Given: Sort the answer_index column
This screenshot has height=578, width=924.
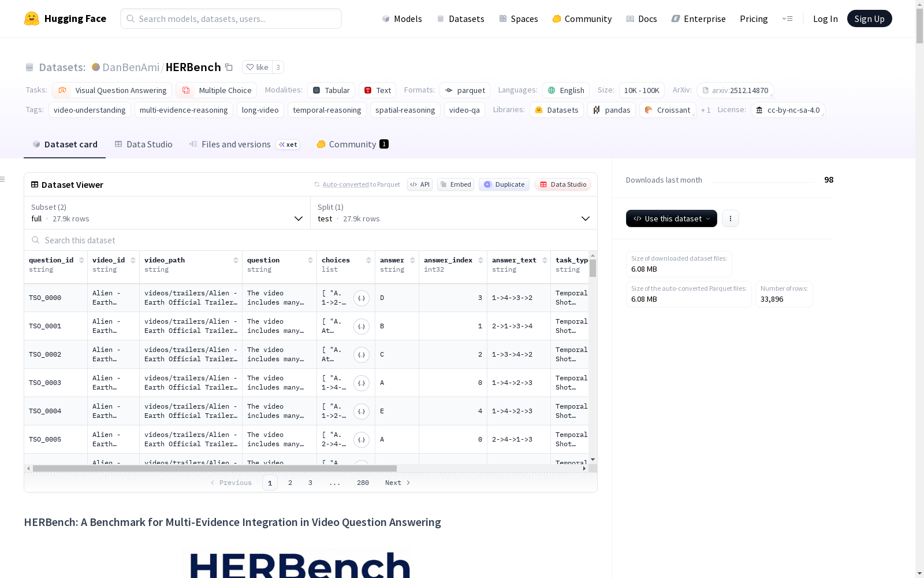Looking at the screenshot, I should coord(480,260).
